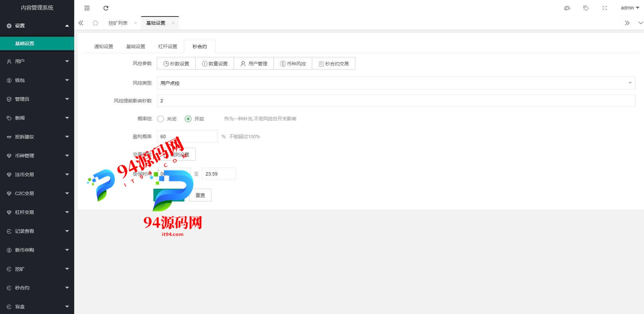The width and height of the screenshot is (644, 314).
Task: Click the 用户 person icon in sidebar
Action: click(9, 61)
